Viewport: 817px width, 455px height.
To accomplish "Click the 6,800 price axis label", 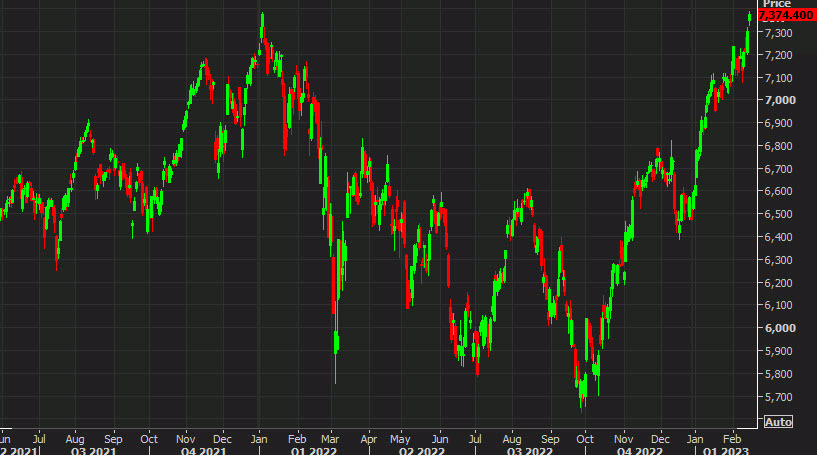I will click(779, 146).
